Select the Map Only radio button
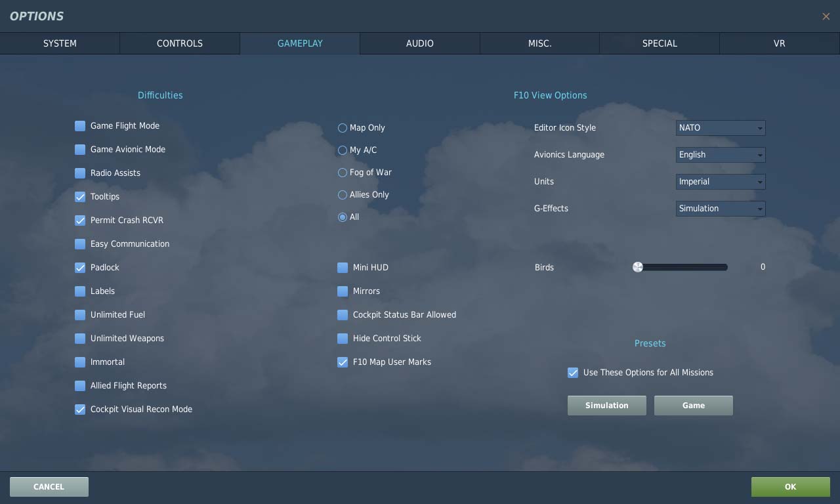Viewport: 840px width, 504px height. 343,128
